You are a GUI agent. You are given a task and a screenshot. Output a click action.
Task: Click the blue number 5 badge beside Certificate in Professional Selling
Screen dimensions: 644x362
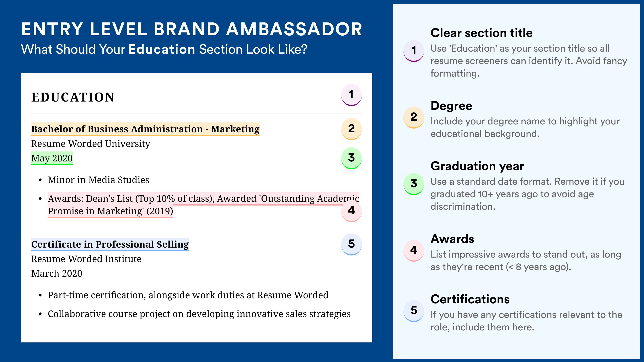(351, 244)
